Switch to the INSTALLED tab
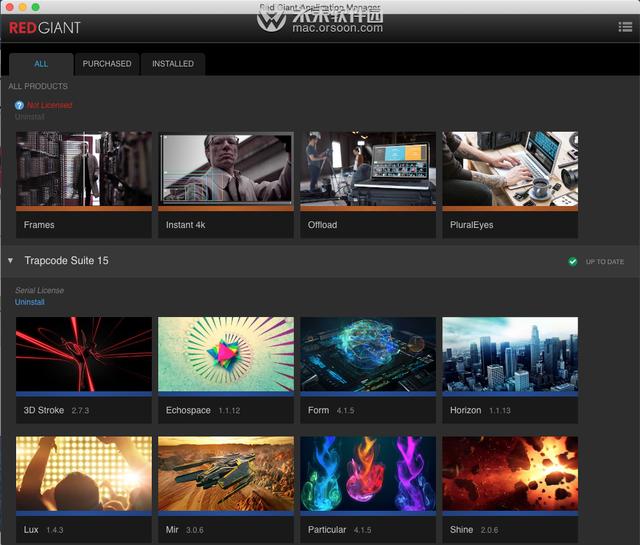Viewport: 640px width, 545px height. coord(173,64)
